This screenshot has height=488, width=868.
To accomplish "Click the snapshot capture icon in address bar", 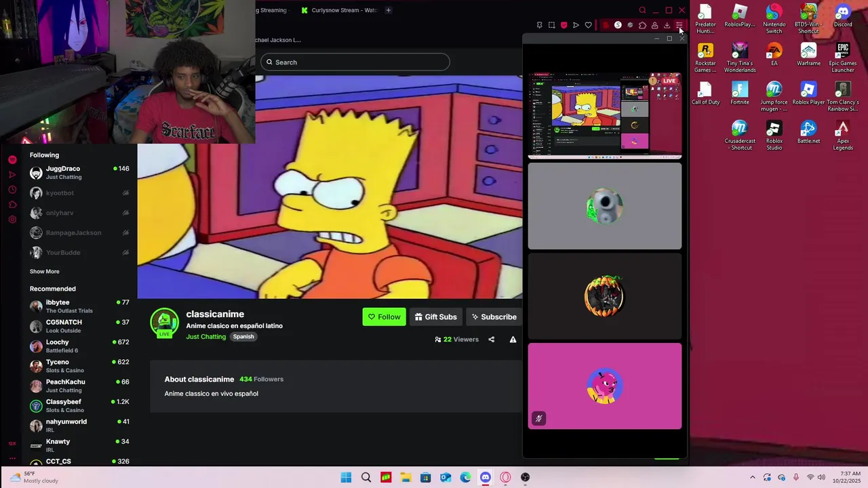I will [551, 25].
